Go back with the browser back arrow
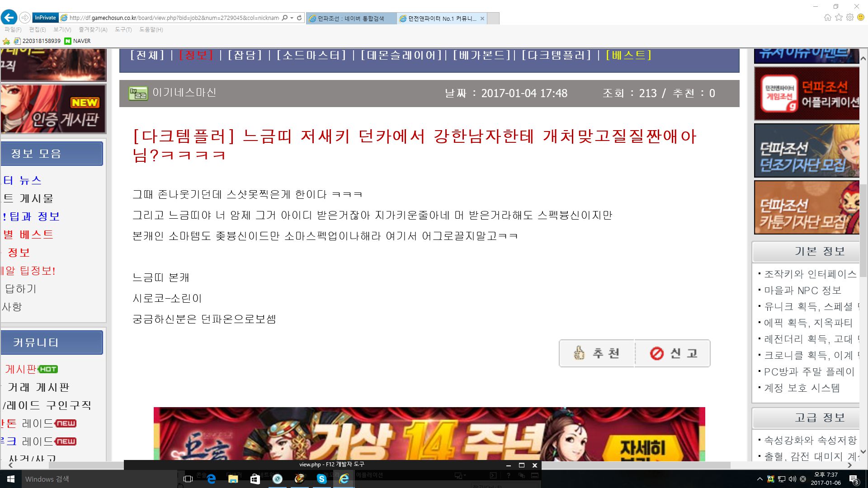The height and width of the screenshot is (488, 868). (x=9, y=18)
